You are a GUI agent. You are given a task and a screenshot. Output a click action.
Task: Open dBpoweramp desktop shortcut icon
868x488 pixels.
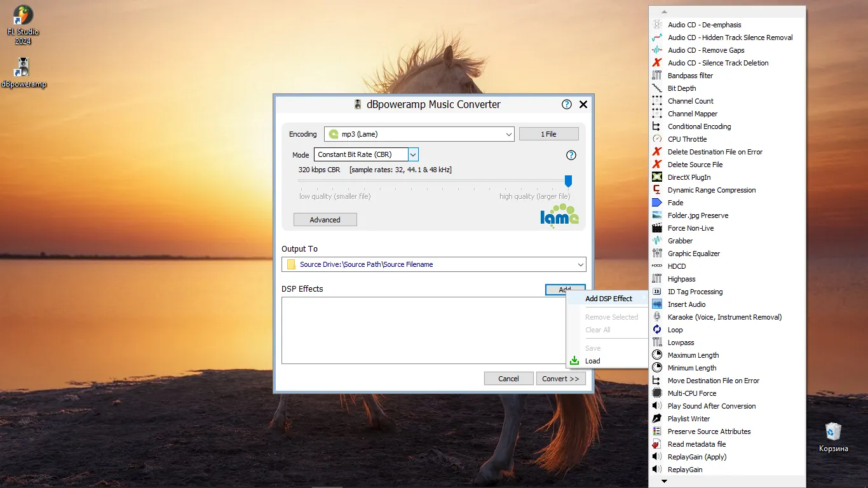click(x=24, y=67)
